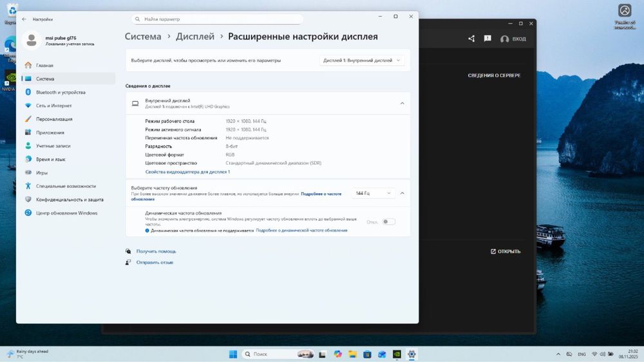Click the battery tray icon
Image resolution: width=644 pixels, height=362 pixels.
point(611,354)
